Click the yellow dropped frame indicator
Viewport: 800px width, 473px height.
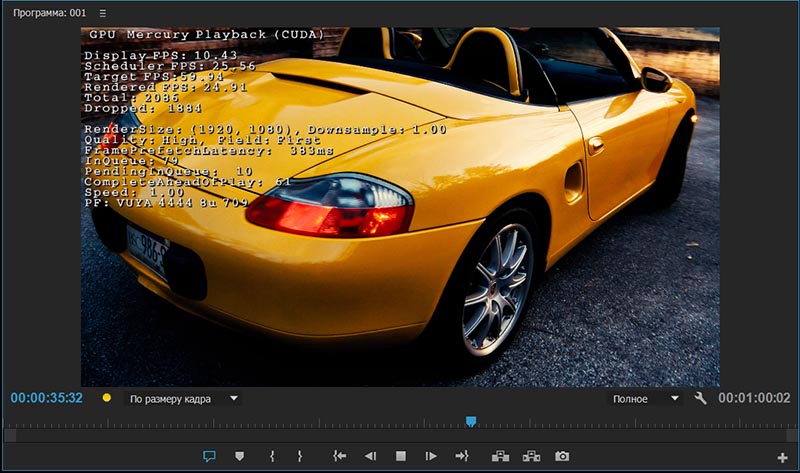tap(107, 397)
